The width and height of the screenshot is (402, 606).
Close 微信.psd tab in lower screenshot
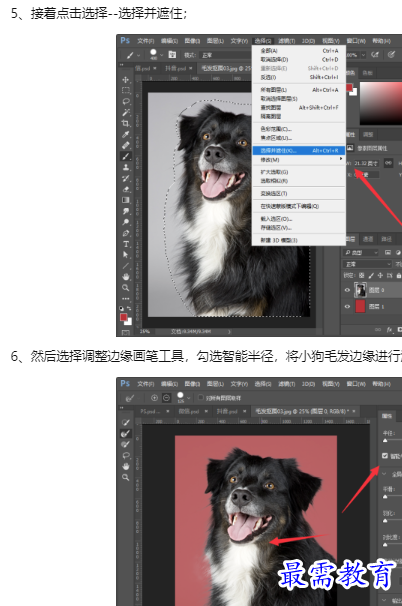(x=206, y=412)
